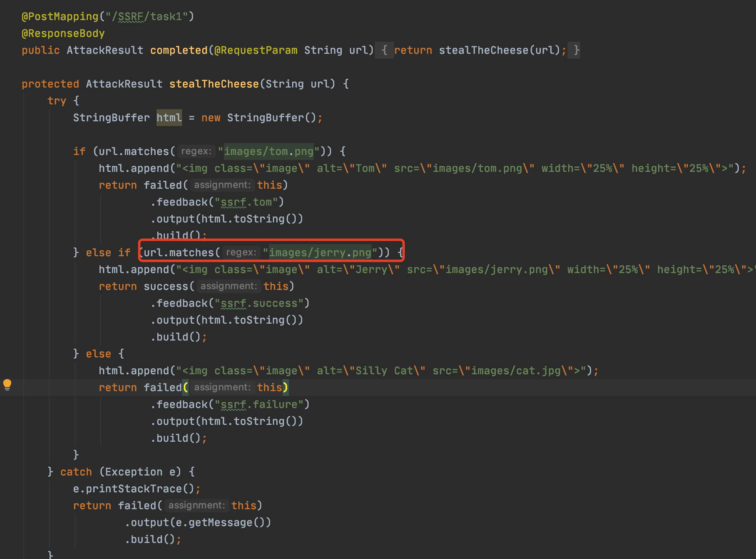Click the assignment hint in the success call
This screenshot has height=559, width=756.
(x=228, y=286)
